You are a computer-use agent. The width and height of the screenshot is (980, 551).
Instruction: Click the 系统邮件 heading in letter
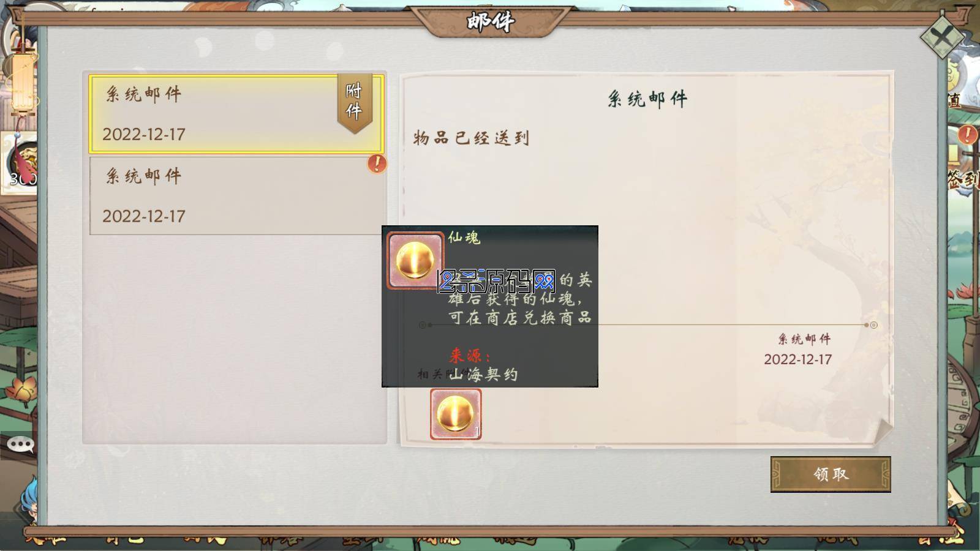click(647, 99)
